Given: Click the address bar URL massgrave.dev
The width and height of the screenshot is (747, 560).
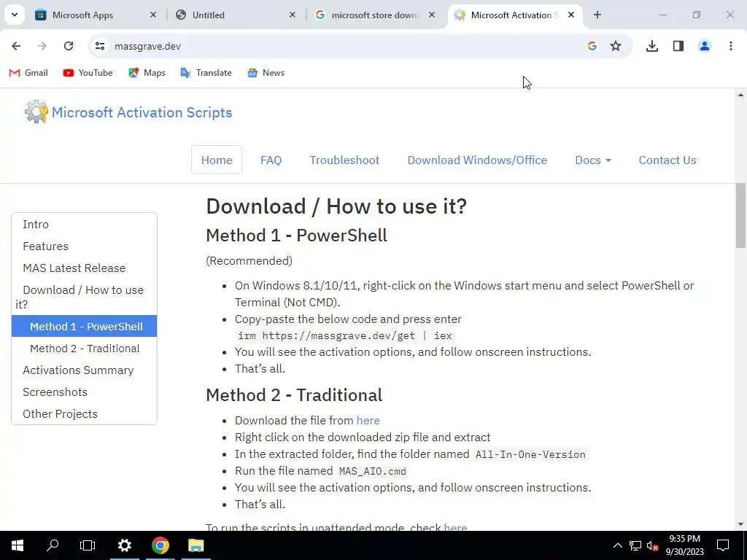Looking at the screenshot, I should coord(147,46).
